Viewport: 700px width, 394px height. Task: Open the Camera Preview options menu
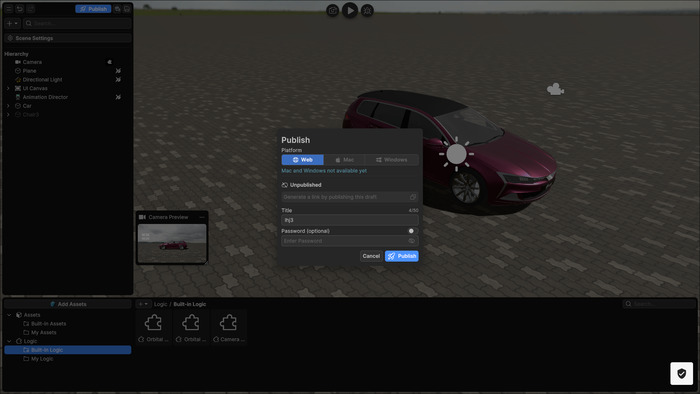click(202, 217)
